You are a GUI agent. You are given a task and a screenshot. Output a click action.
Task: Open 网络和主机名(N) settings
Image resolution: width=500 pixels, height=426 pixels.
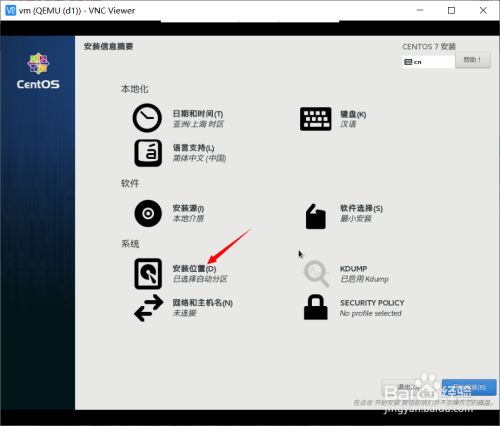[203, 303]
